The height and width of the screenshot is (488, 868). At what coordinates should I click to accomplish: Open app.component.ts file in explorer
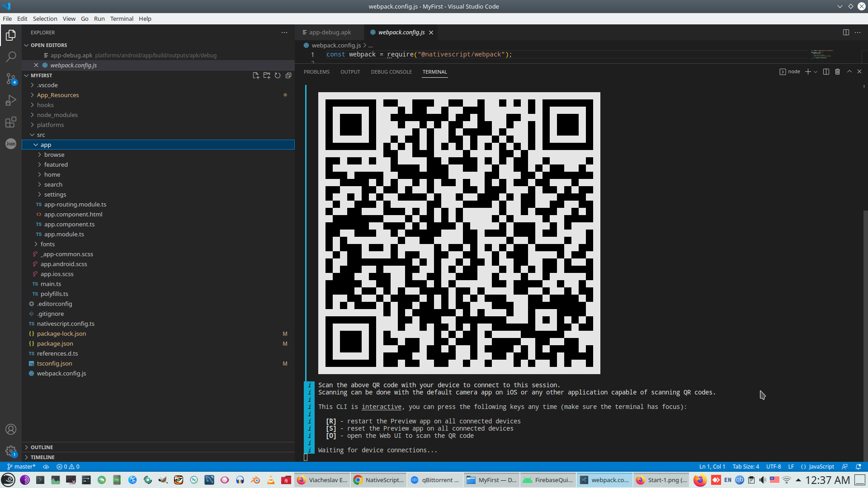pyautogui.click(x=69, y=224)
